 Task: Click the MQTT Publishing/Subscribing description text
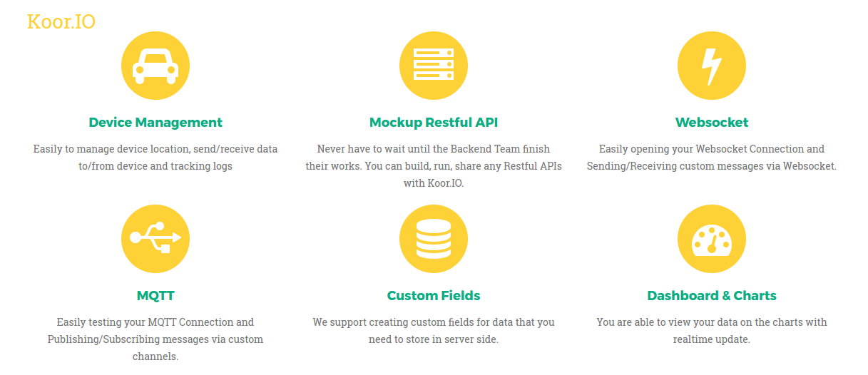coord(155,339)
